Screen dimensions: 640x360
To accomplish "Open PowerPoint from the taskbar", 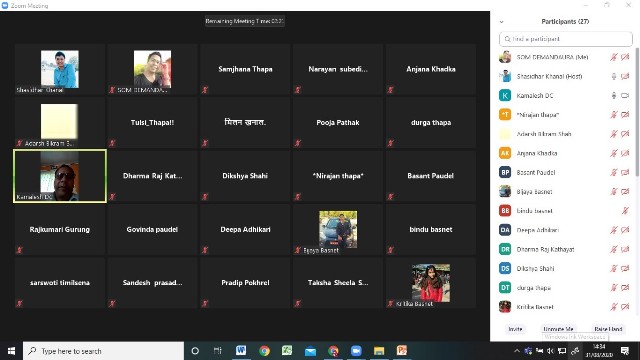I will [x=402, y=351].
